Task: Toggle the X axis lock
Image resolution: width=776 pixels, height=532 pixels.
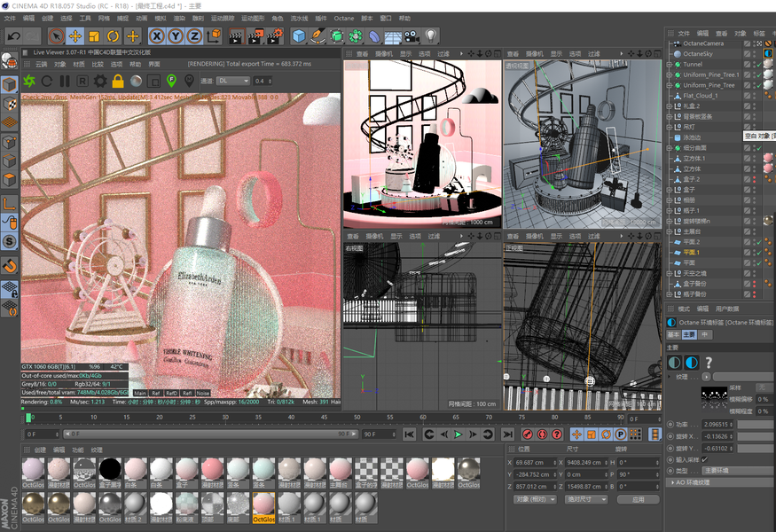Action: 157,36
